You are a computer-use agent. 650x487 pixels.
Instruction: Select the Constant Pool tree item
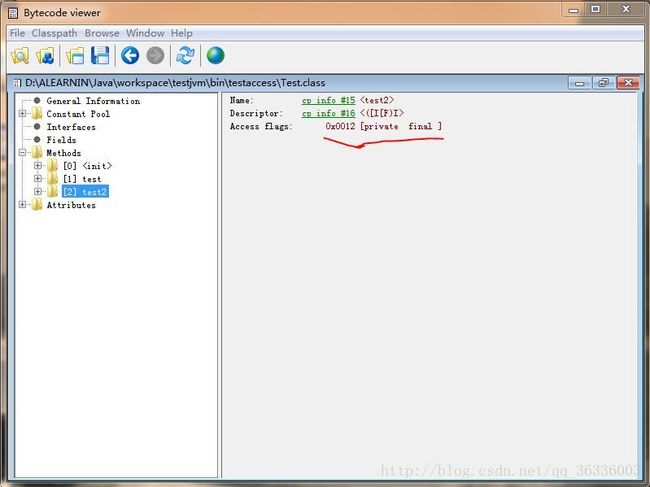(x=78, y=114)
